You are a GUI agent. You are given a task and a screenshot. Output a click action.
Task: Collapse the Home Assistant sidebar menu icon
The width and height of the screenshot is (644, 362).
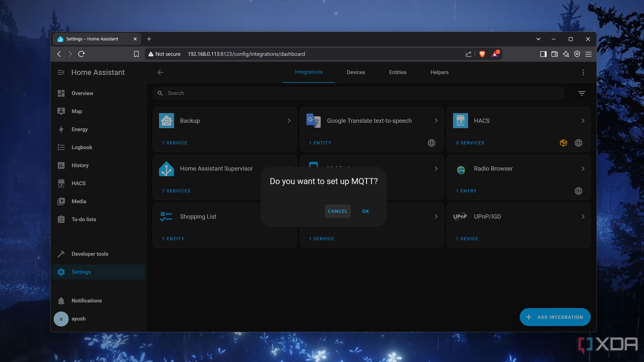(x=61, y=72)
